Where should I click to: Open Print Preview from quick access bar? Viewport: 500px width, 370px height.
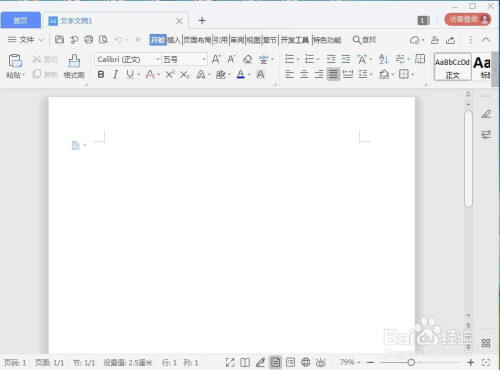pos(103,40)
